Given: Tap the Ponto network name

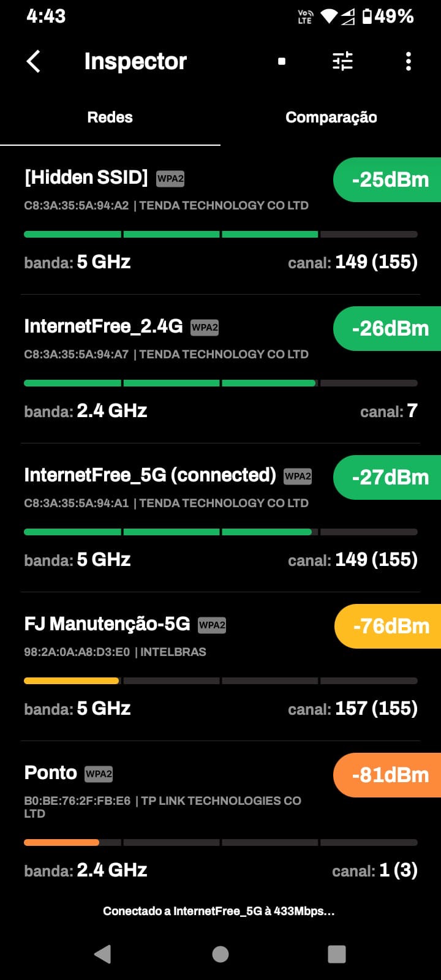Looking at the screenshot, I should click(50, 773).
